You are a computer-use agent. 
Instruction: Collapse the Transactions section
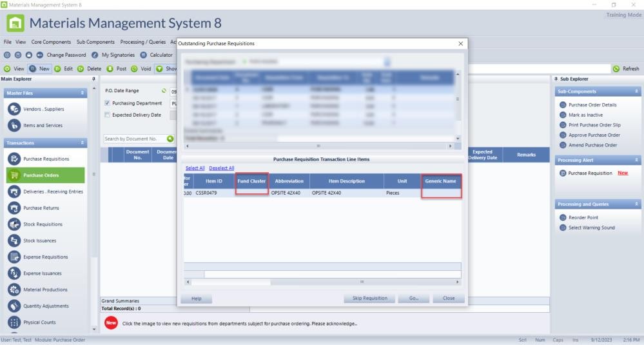tap(83, 143)
